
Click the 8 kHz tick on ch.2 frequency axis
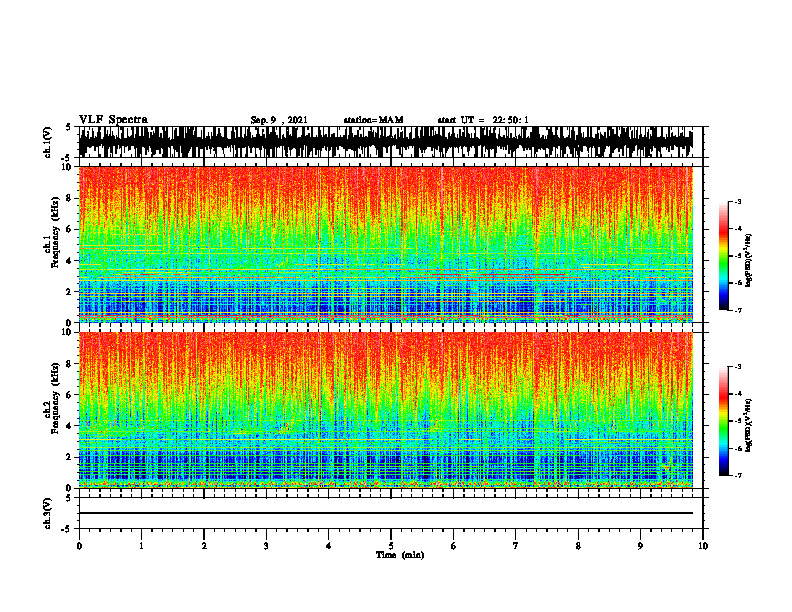tap(69, 364)
